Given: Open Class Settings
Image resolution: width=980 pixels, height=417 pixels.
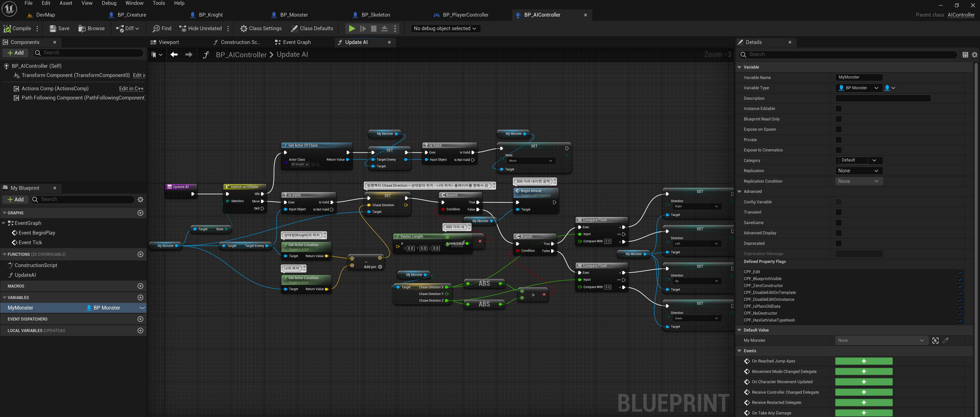Looking at the screenshot, I should click(261, 29).
